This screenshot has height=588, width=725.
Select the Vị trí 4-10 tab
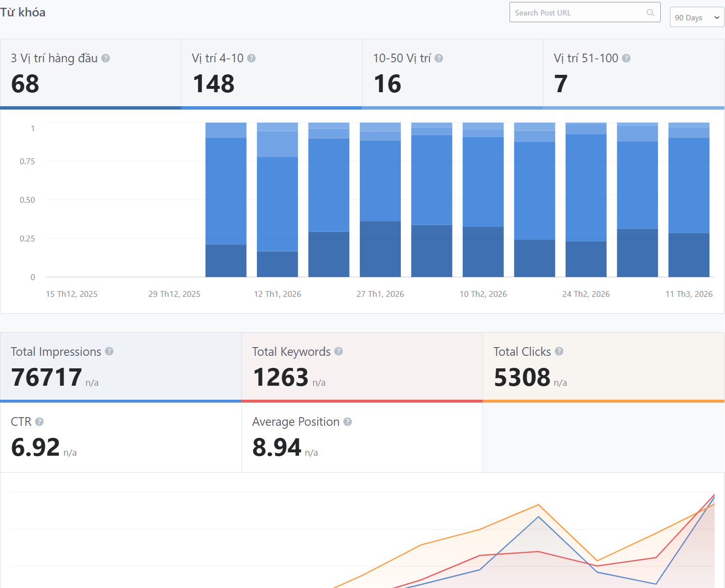[271, 73]
